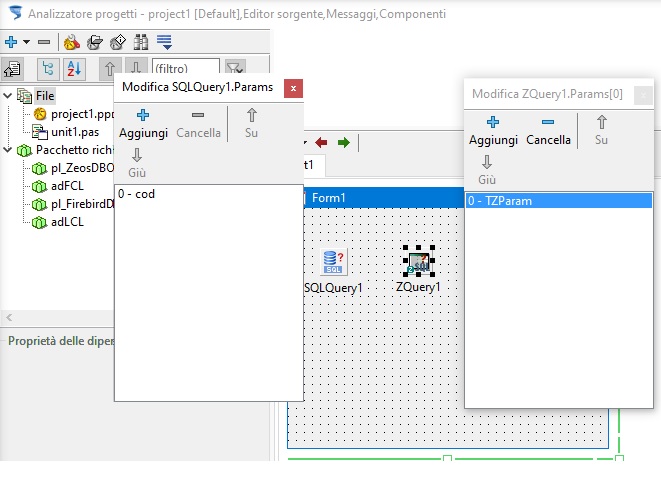Click left arrow of project tree horizontal scrollbar
Image resolution: width=661 pixels, height=479 pixels.
tap(9, 318)
